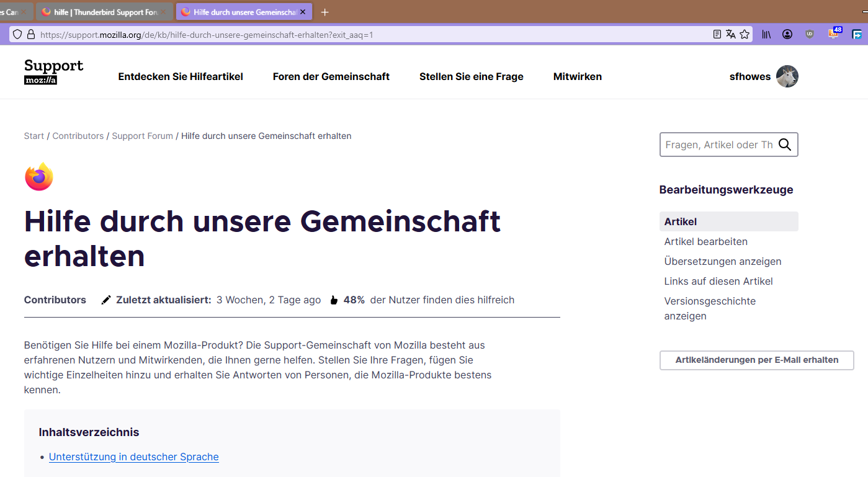Open Übersetzungen anzeigen

pos(723,261)
